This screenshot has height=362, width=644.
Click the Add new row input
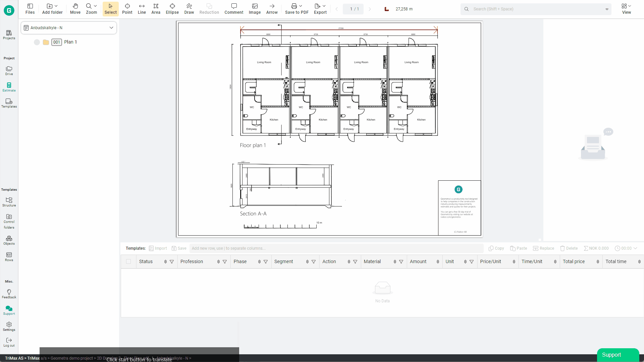click(336, 248)
